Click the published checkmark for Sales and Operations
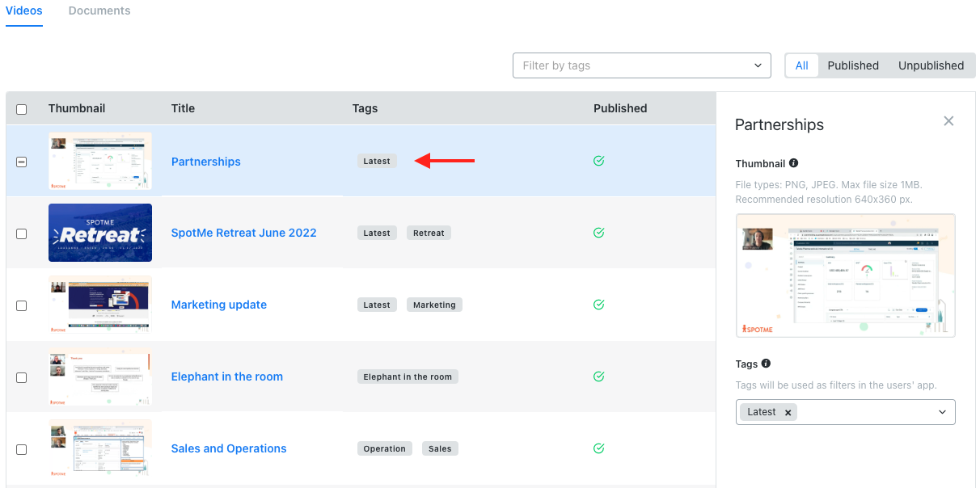 pos(599,448)
